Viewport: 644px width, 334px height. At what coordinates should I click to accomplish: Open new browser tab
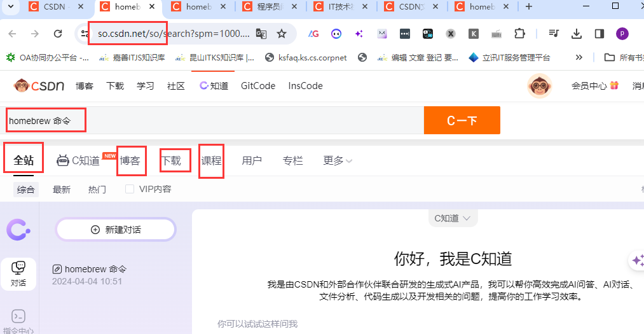(x=529, y=6)
